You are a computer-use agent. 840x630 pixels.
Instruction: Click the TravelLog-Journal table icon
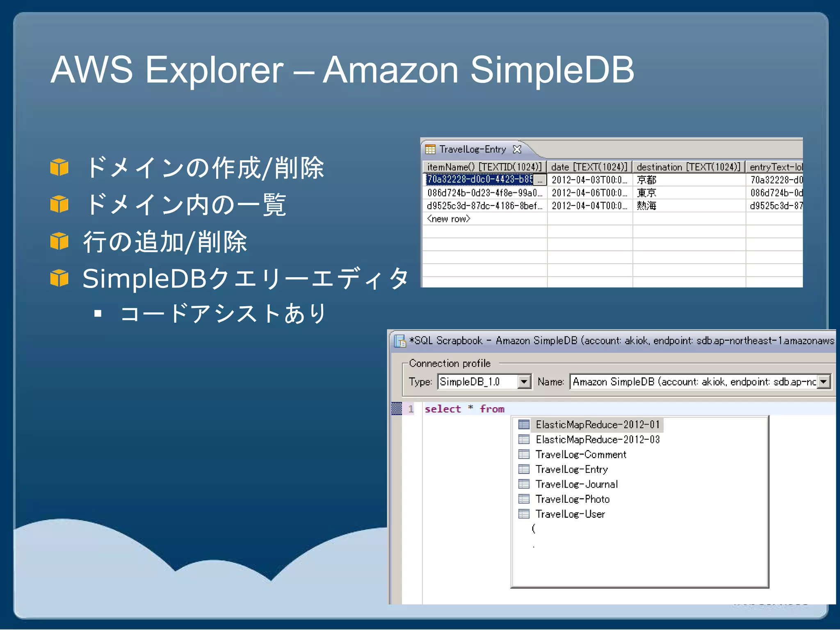tap(524, 484)
